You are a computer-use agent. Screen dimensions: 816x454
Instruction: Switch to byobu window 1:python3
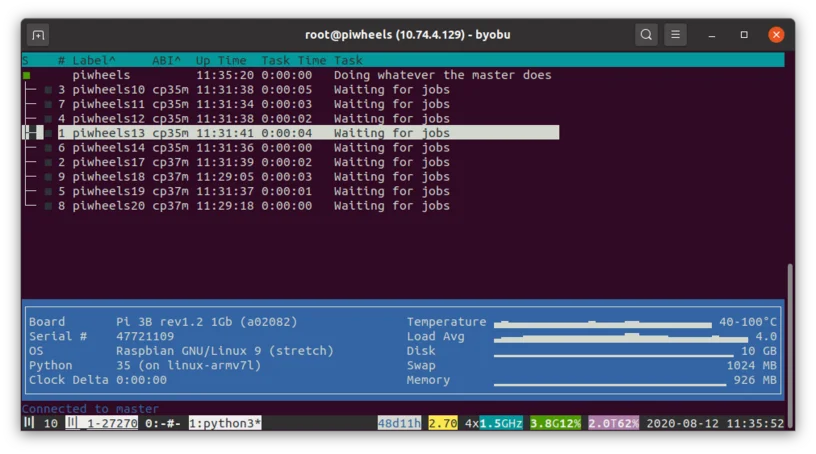tap(225, 423)
